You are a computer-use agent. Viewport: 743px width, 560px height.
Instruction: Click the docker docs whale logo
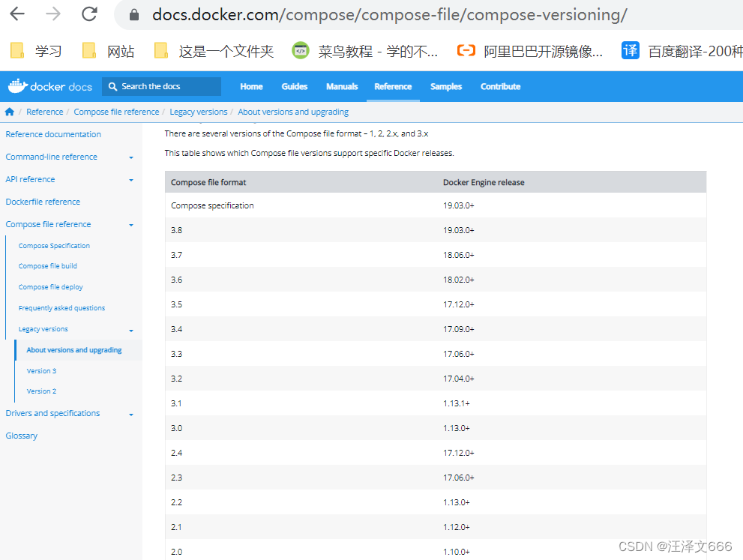tap(16, 86)
